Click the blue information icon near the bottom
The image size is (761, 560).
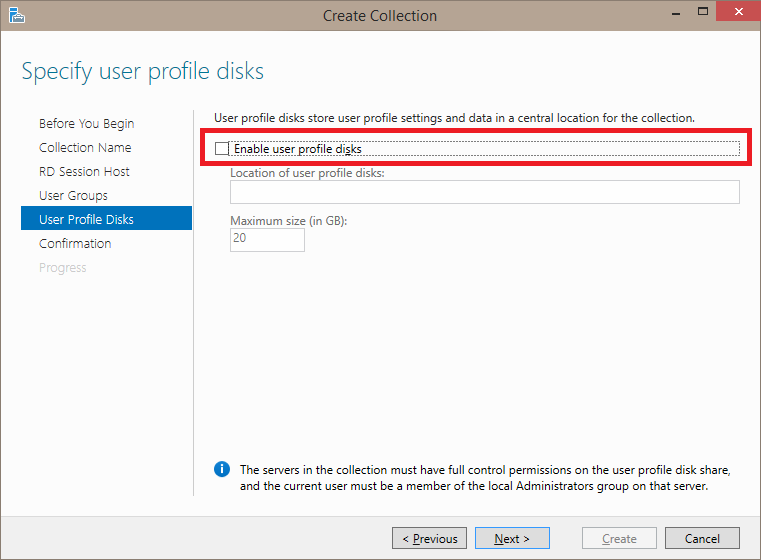[222, 470]
